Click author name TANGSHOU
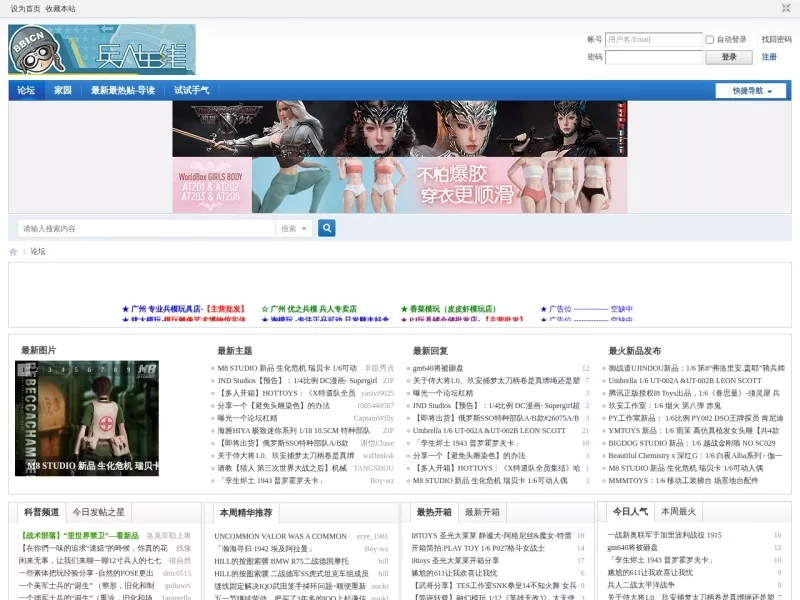The height and width of the screenshot is (600, 800). coord(373,468)
